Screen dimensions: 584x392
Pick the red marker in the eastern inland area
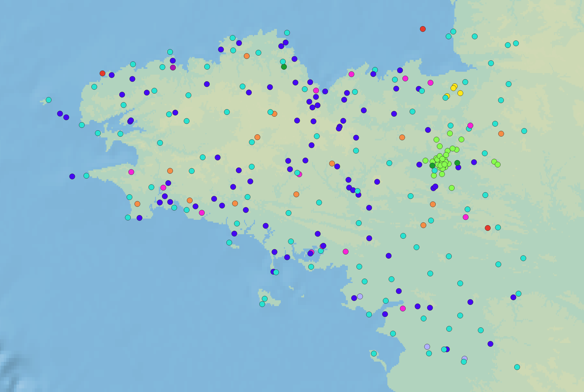click(x=488, y=228)
